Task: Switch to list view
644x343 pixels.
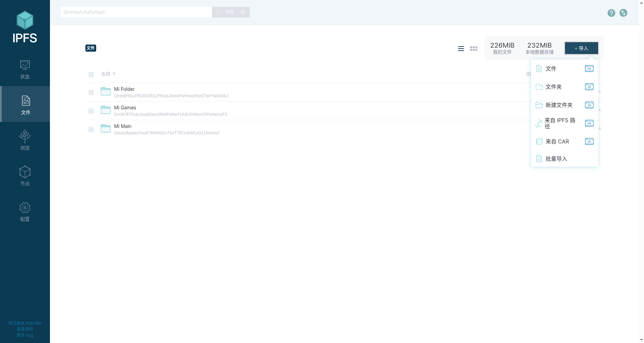Action: (461, 49)
